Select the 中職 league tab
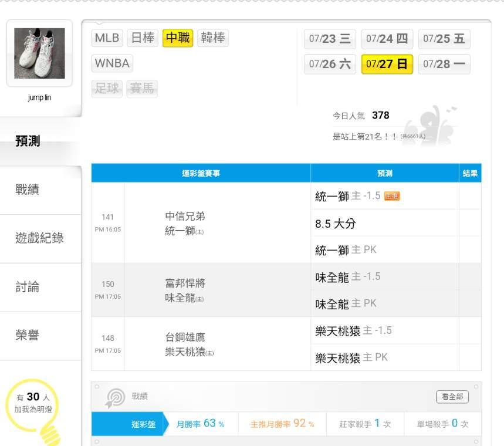 pos(178,38)
